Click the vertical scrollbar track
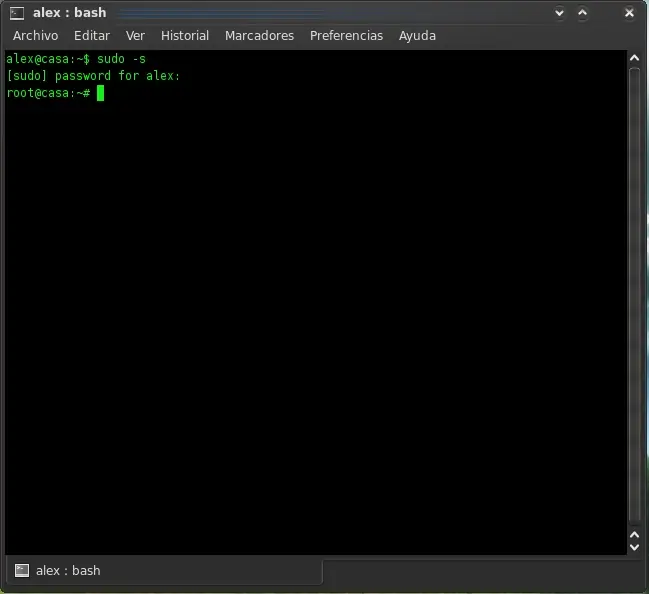Screen dimensions: 649x594 point(635,295)
